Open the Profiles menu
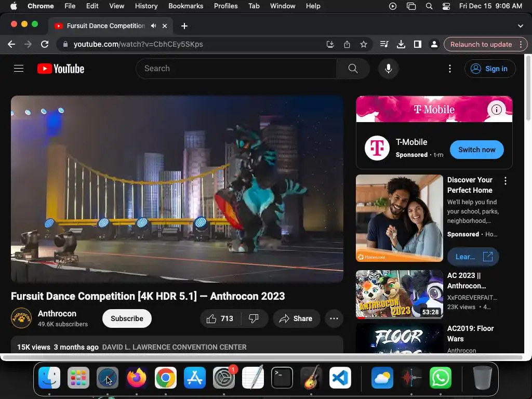The height and width of the screenshot is (399, 532). 225,6
